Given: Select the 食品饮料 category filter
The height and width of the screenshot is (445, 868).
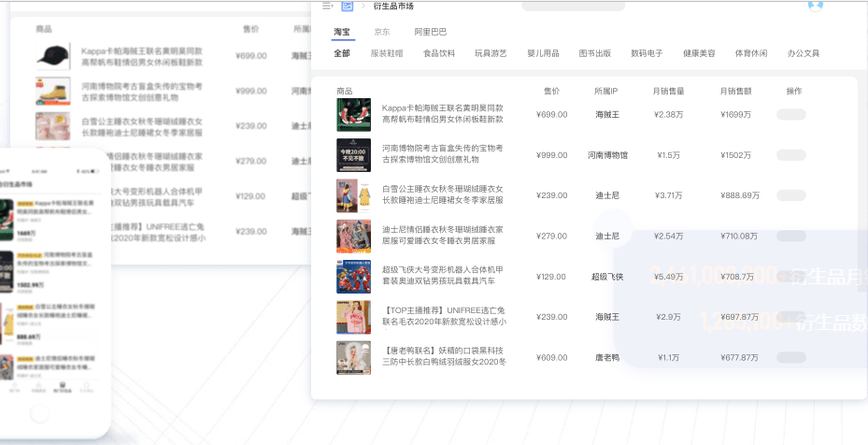Looking at the screenshot, I should click(x=439, y=53).
